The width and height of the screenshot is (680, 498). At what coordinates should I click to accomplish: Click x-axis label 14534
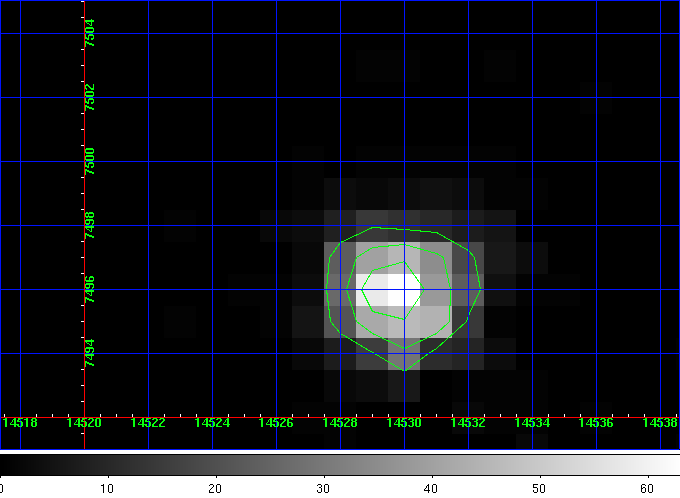(x=532, y=423)
